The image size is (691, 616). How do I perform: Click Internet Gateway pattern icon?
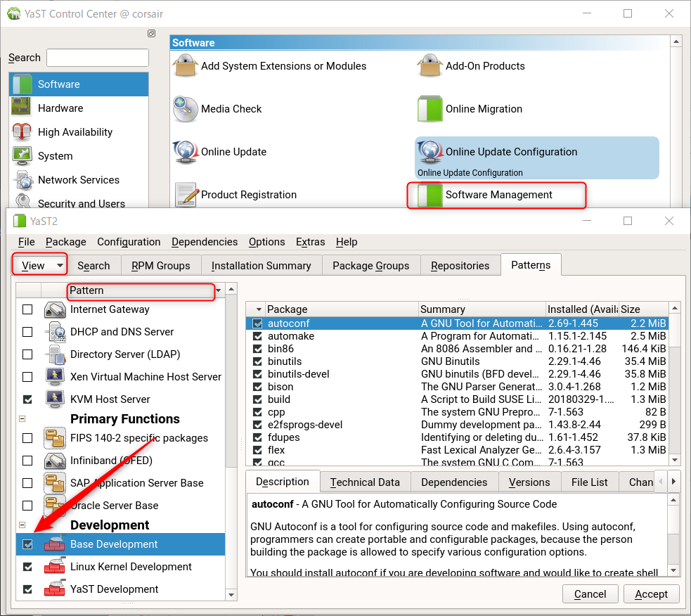pos(55,309)
